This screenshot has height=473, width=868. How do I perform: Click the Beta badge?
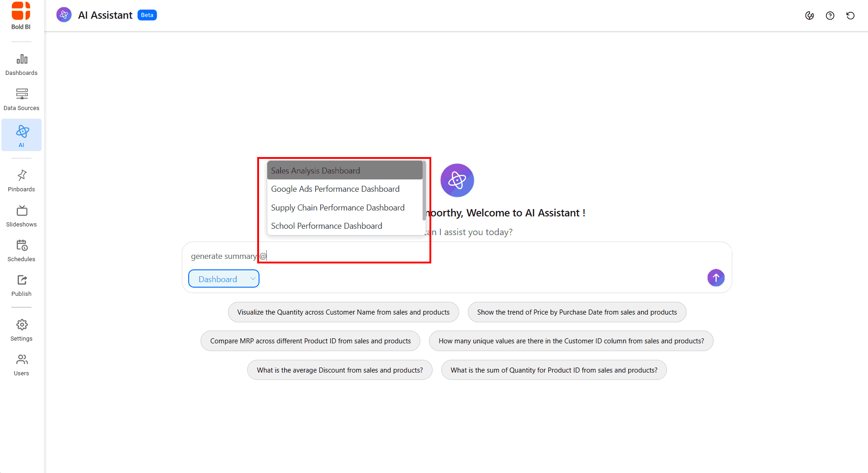click(147, 15)
